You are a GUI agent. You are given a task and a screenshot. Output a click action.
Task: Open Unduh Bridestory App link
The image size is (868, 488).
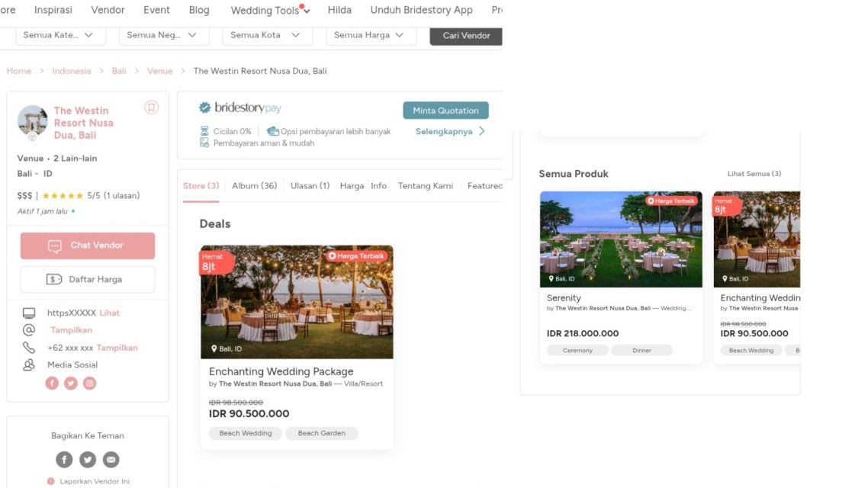(x=421, y=10)
